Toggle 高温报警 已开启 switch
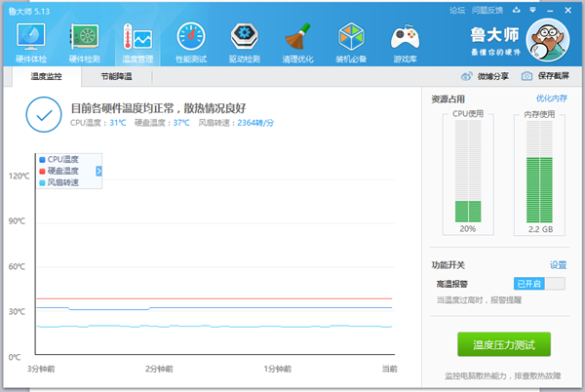Screen dimensions: 585x392 click(539, 284)
